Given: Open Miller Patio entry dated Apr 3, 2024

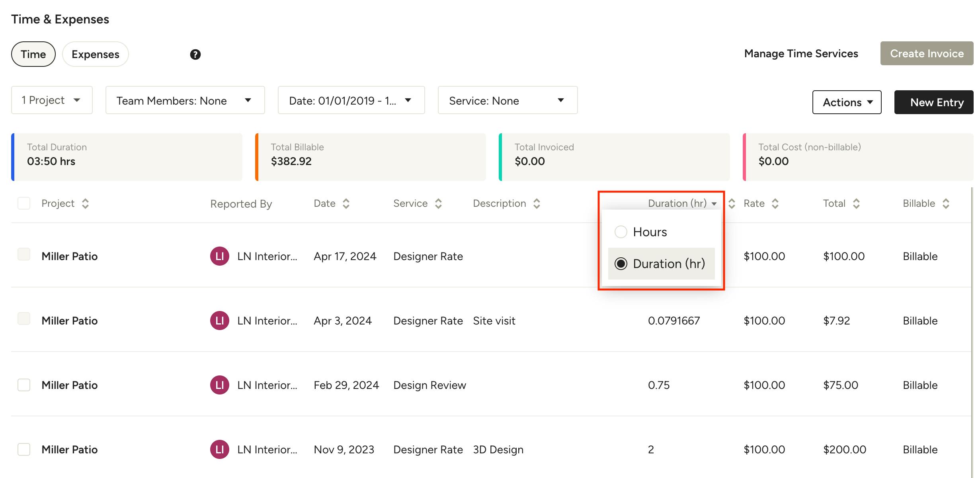Looking at the screenshot, I should coord(70,321).
